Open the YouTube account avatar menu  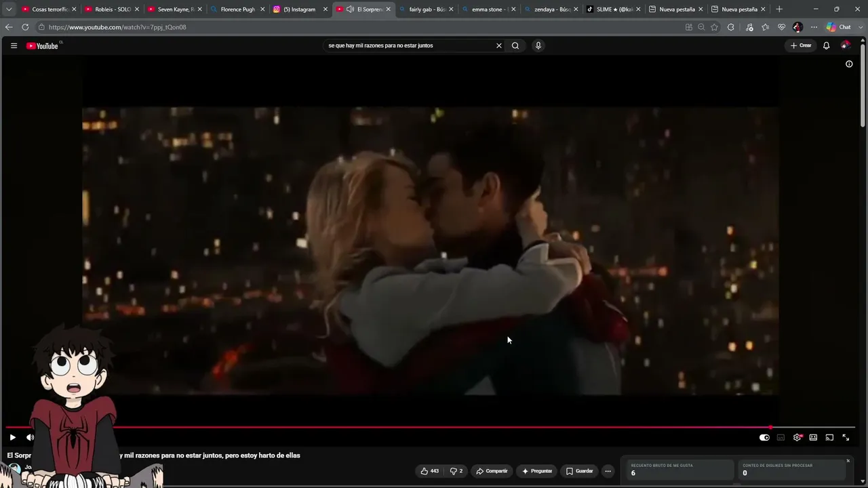pyautogui.click(x=845, y=45)
